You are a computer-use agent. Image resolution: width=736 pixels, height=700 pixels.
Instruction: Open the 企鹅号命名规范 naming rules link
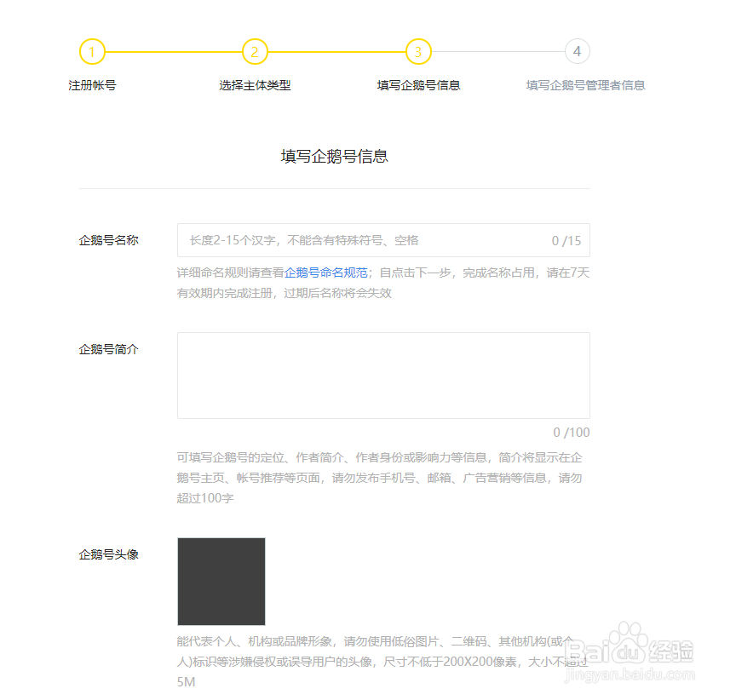[325, 273]
